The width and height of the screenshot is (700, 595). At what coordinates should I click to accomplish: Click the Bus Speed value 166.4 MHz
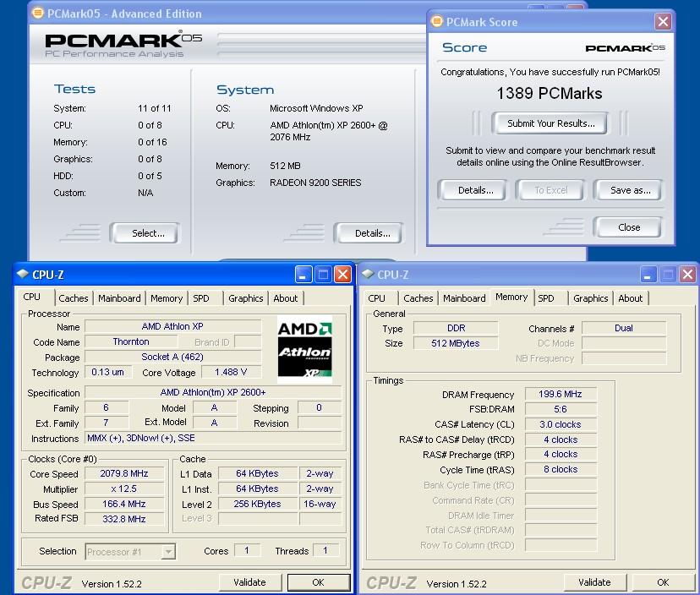pos(124,504)
